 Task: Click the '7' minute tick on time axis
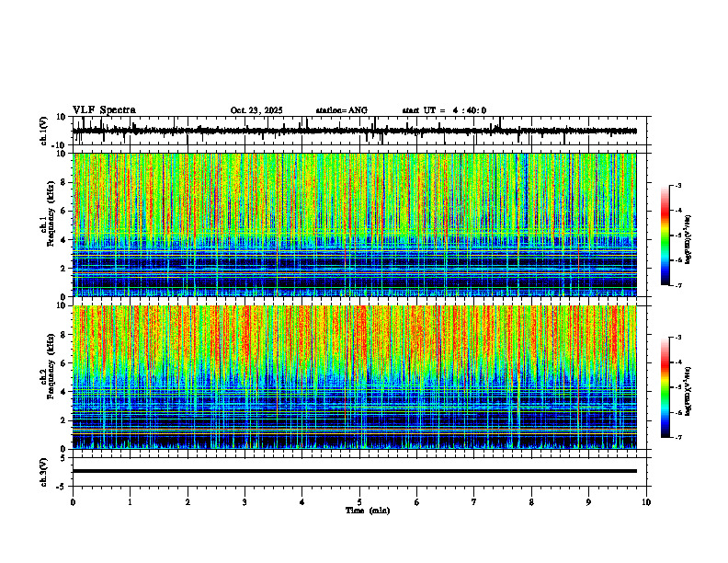coord(474,502)
